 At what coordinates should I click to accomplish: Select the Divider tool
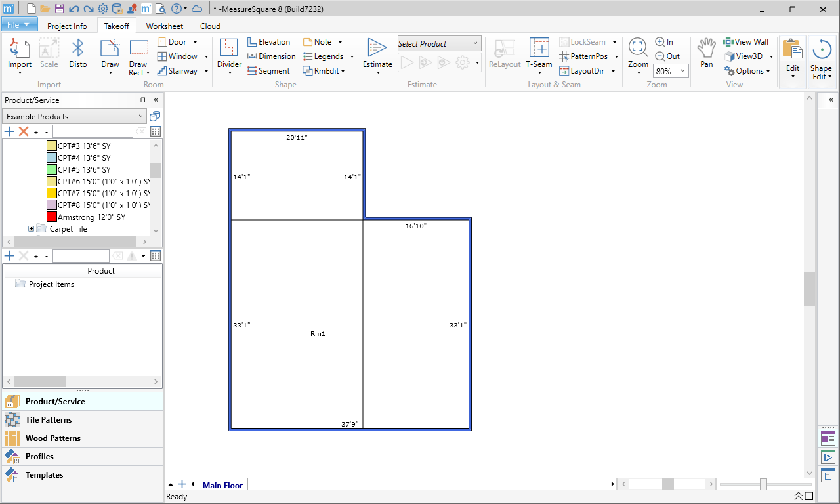click(229, 54)
